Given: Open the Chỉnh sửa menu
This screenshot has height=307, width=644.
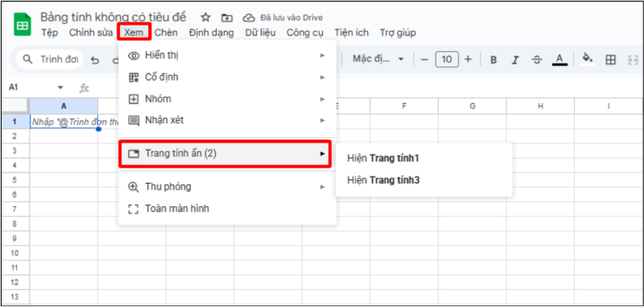Looking at the screenshot, I should tap(91, 33).
